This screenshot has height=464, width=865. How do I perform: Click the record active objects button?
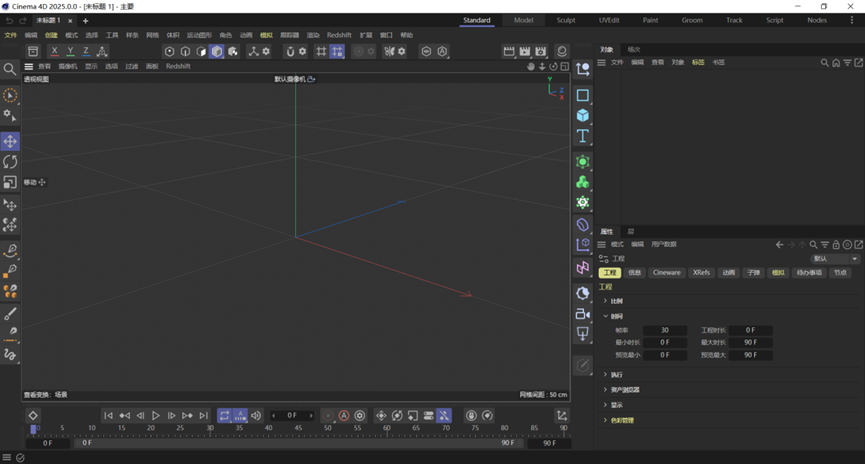[x=328, y=415]
